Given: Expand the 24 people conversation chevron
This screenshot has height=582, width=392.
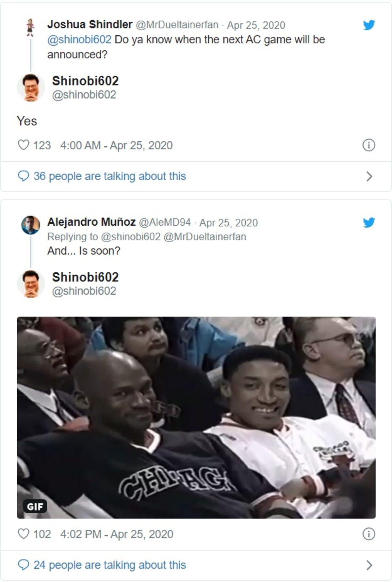Looking at the screenshot, I should point(369,565).
